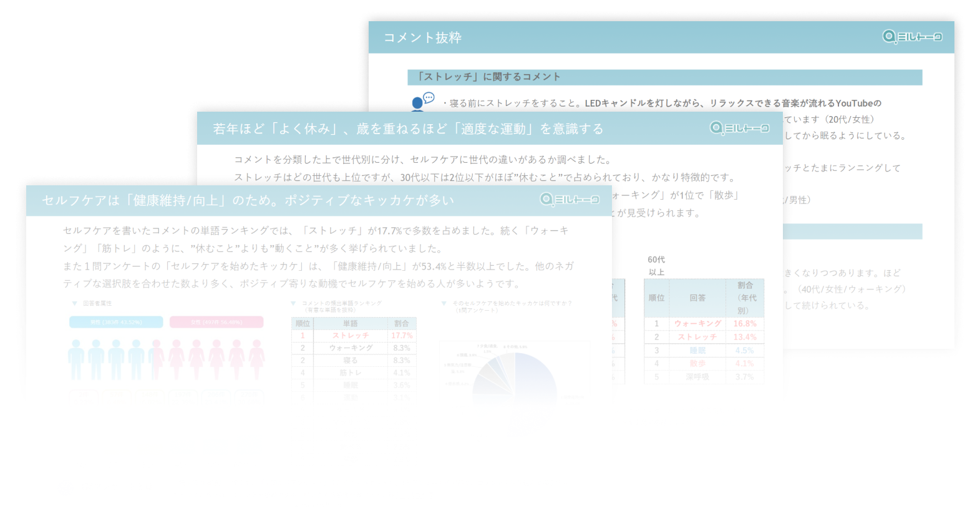Select the pink 女性 (497件 56.48%) label
This screenshot has height=521, width=980.
point(216,322)
